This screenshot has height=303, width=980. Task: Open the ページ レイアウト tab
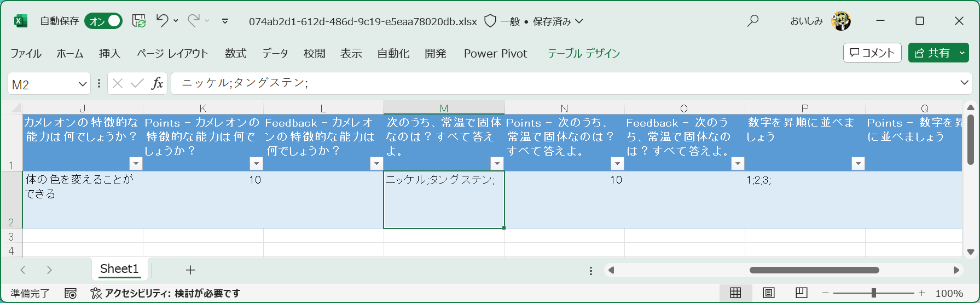(172, 53)
